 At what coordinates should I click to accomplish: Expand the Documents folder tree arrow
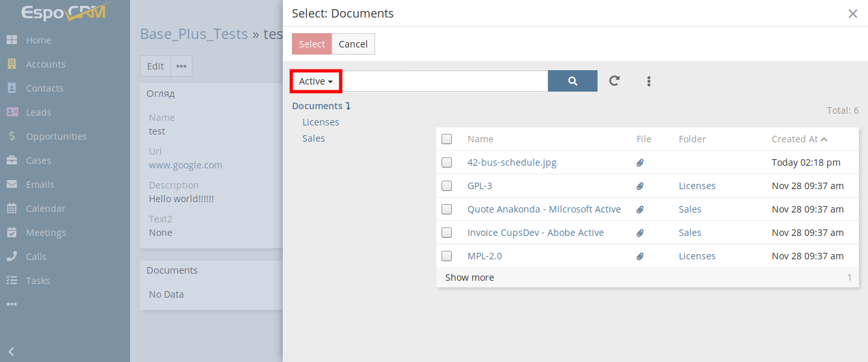pyautogui.click(x=348, y=106)
